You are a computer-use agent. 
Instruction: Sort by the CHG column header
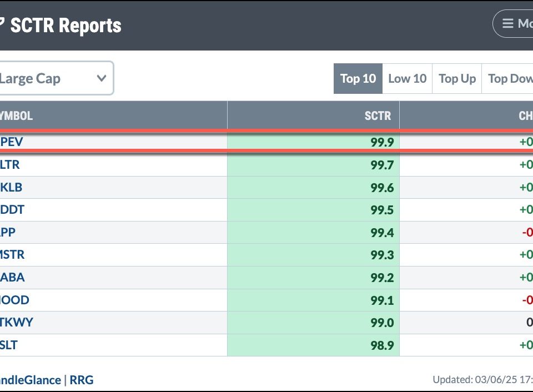point(525,115)
